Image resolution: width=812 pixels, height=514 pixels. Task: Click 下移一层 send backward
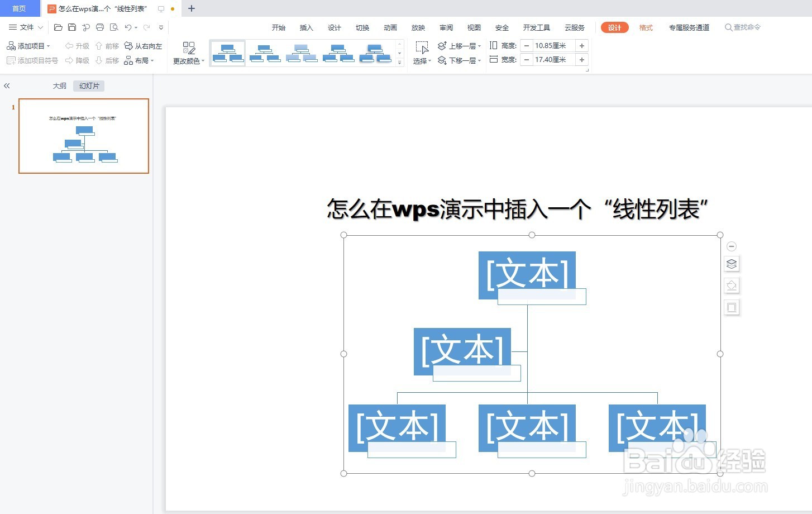coord(459,60)
